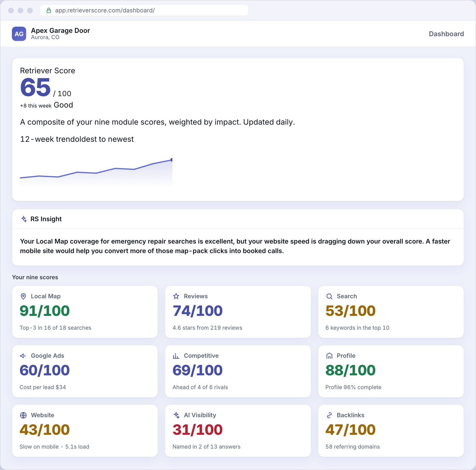Open the Backlinks 47/100 score

tap(350, 430)
